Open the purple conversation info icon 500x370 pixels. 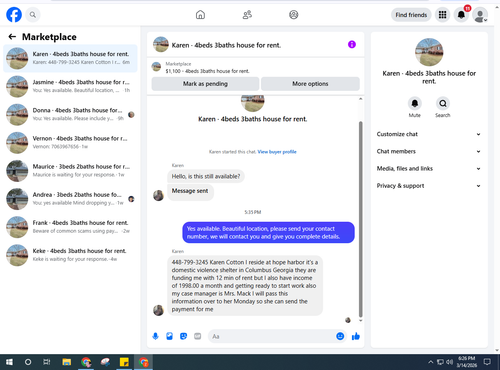point(352,44)
